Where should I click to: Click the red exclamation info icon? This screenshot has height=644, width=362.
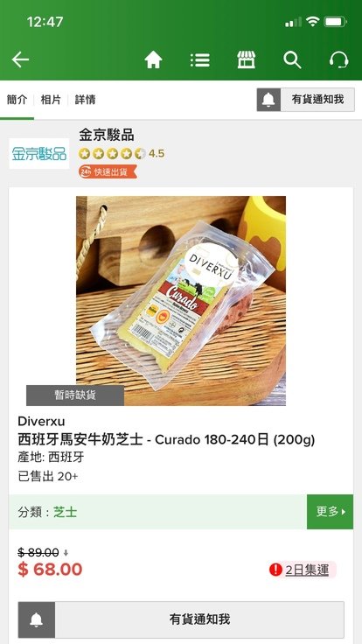pos(275,570)
